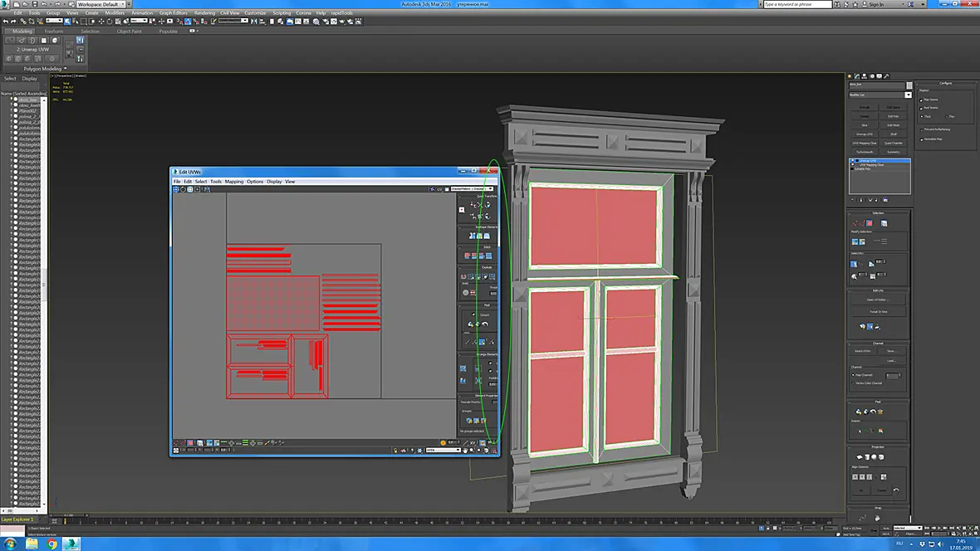This screenshot has height=551, width=980.
Task: Click the Select and Rotate tool
Action: pyautogui.click(x=110, y=22)
